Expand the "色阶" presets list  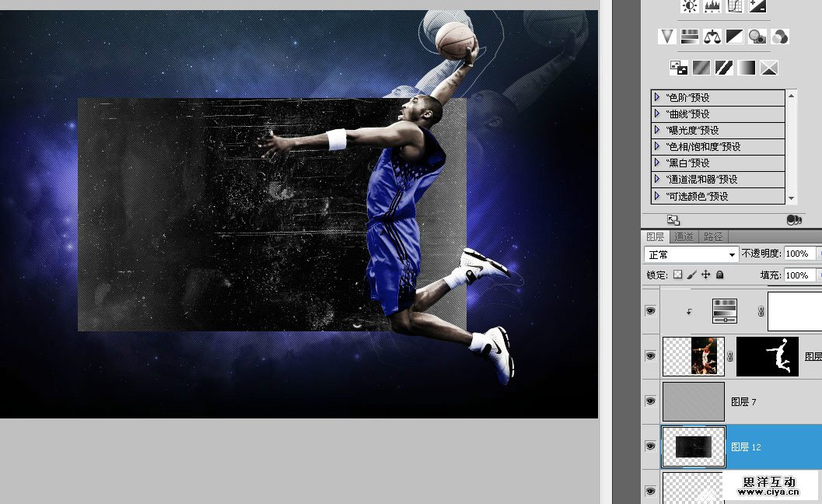[x=657, y=98]
